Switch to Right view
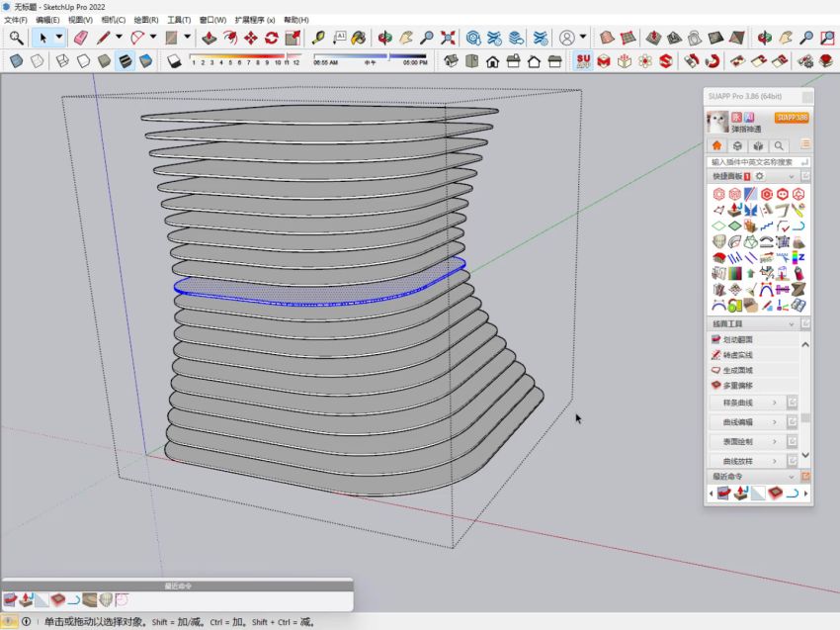This screenshot has height=630, width=840. pos(513,61)
